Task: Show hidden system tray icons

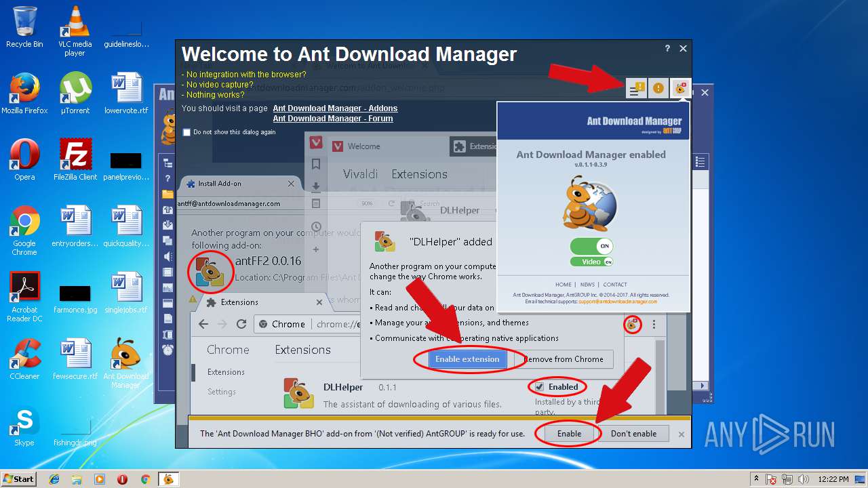Action: 756,479
